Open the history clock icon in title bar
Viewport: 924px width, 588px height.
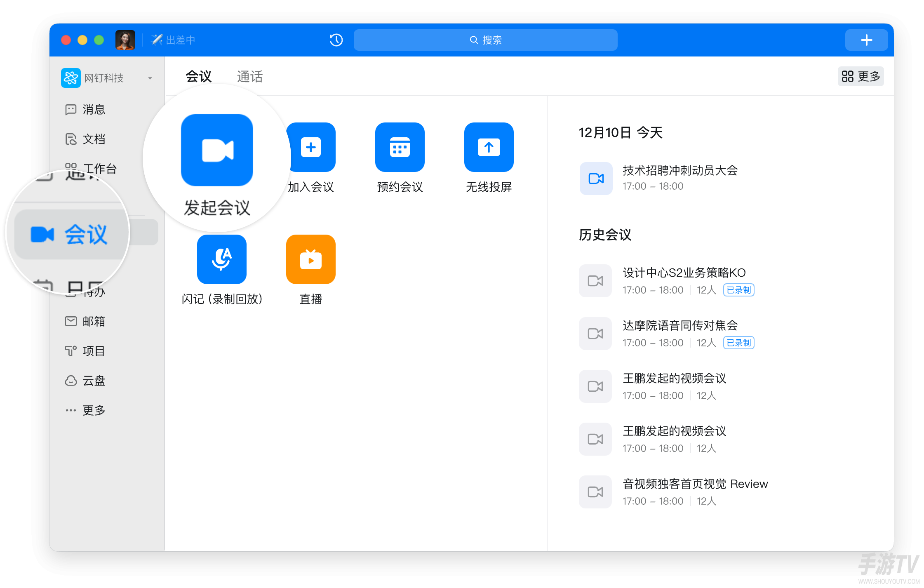tap(336, 40)
